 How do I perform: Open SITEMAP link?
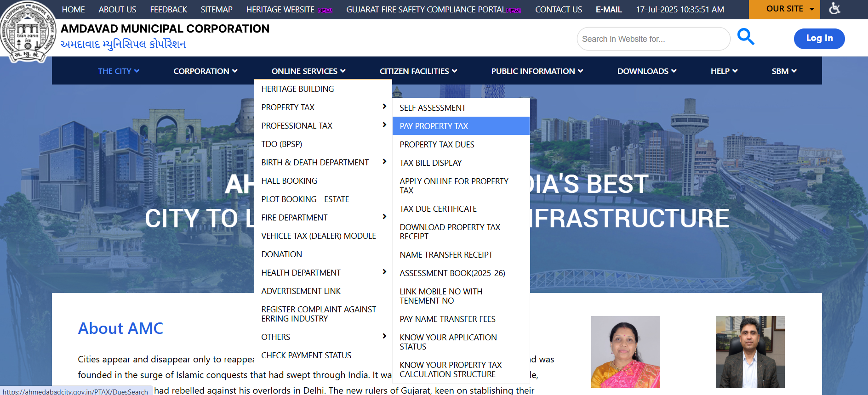(217, 10)
